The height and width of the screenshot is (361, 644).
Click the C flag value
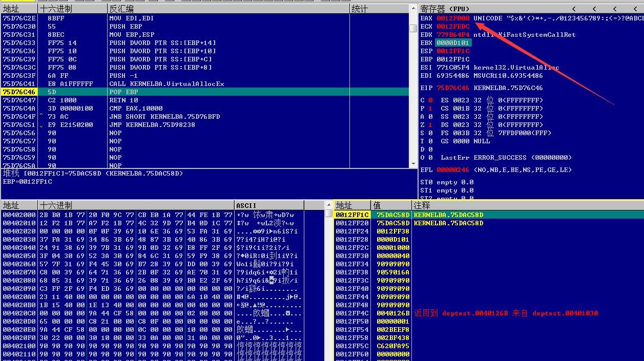[x=430, y=100]
